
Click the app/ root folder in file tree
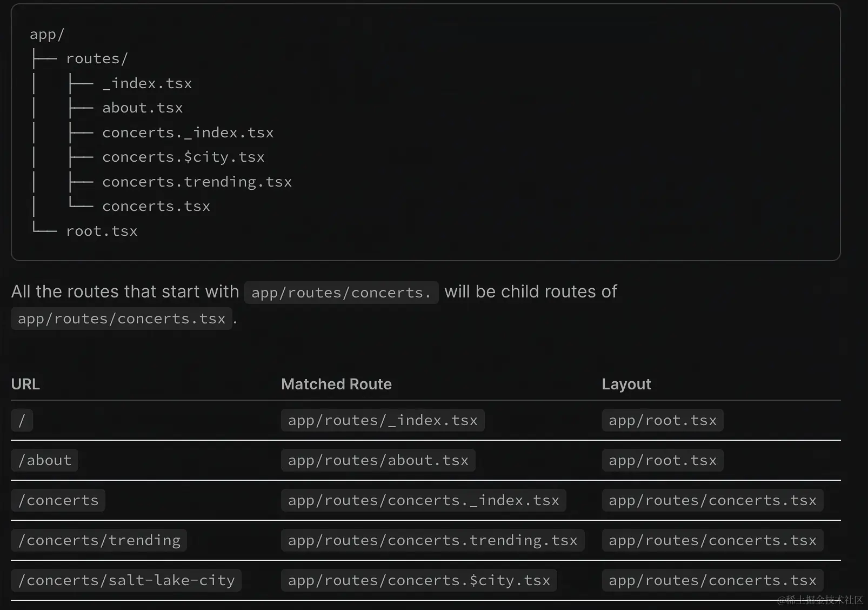pyautogui.click(x=47, y=35)
